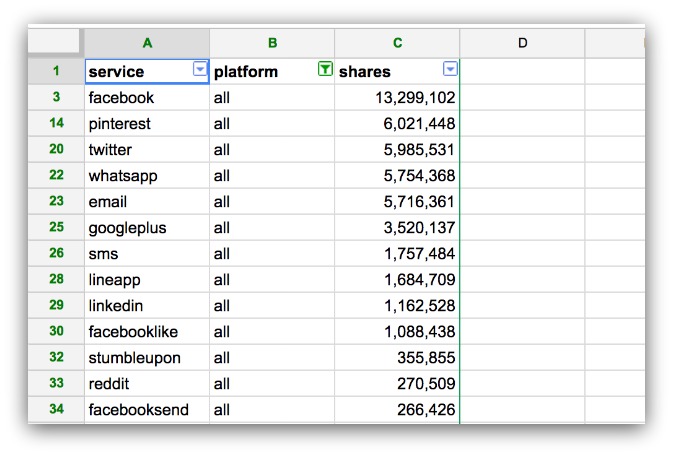Click the platform header cell
This screenshot has width=673, height=456.
[272, 71]
